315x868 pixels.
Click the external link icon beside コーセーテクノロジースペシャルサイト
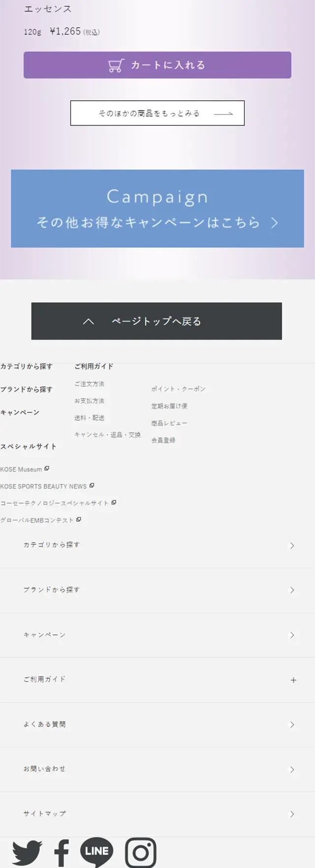pos(114,502)
